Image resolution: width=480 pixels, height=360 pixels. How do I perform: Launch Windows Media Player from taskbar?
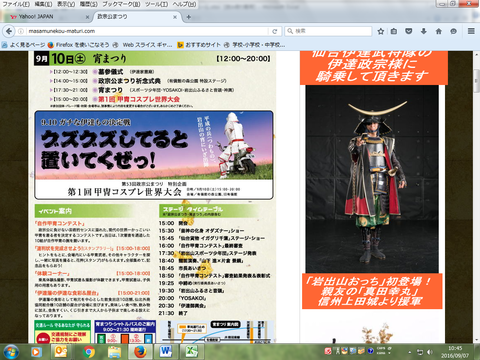click(36, 352)
